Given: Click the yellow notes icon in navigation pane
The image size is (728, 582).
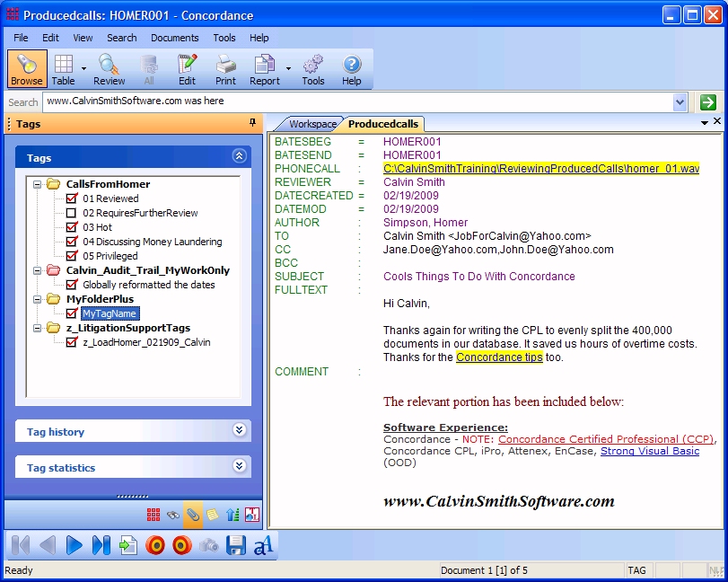Looking at the screenshot, I should (213, 515).
